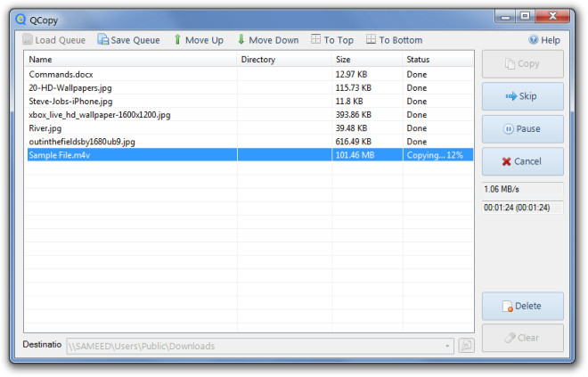The image size is (588, 377).
Task: Click the browse destination folder icon
Action: point(466,346)
